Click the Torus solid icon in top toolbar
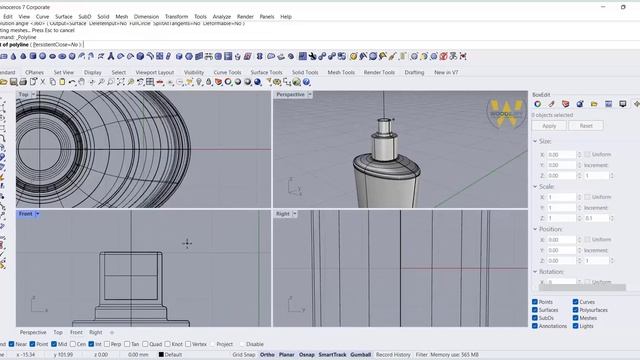The width and height of the screenshot is (640, 360). click(62, 56)
